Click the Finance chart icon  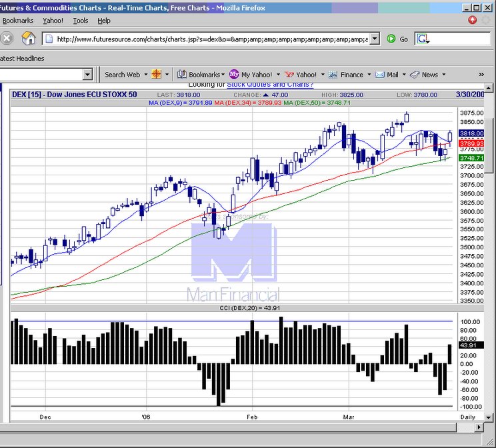tap(333, 75)
